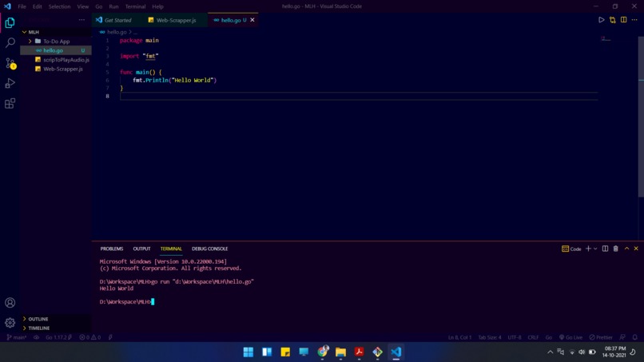Open the Run menu
The height and width of the screenshot is (362, 644).
(113, 6)
